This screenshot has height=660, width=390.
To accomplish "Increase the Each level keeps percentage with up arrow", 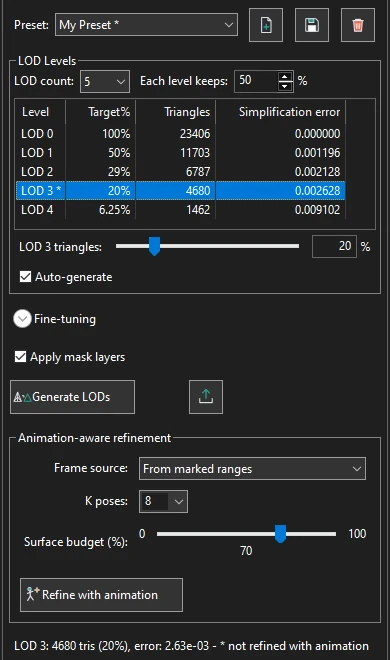I will click(285, 77).
